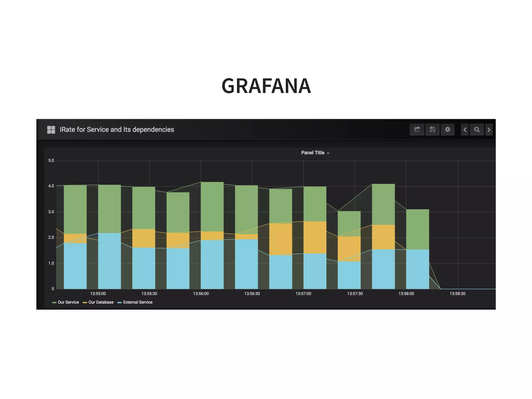This screenshot has height=399, width=532.
Task: Open the Panel Title dropdown menu
Action: point(315,153)
